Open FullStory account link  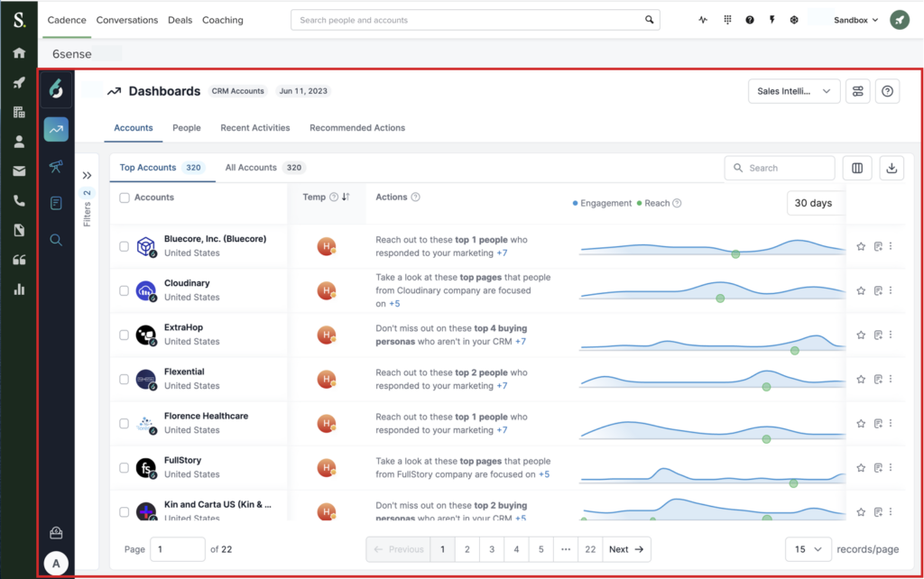click(x=182, y=460)
